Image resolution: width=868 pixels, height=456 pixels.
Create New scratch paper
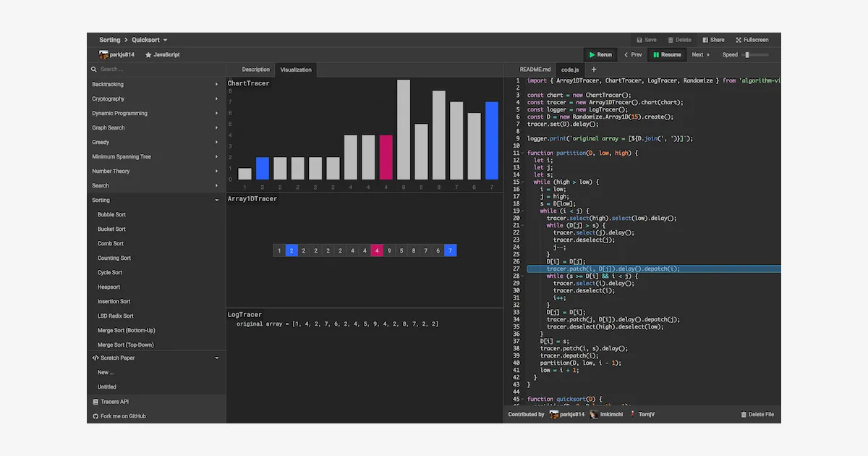156,372
